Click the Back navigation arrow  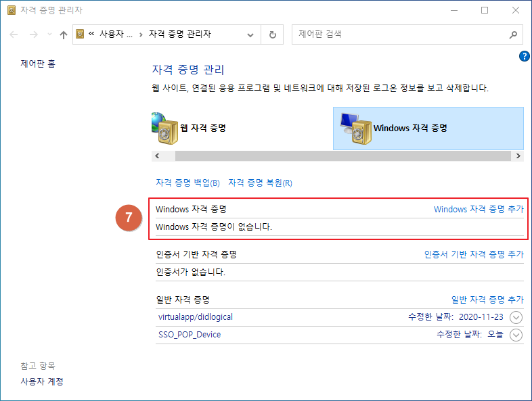coord(14,34)
